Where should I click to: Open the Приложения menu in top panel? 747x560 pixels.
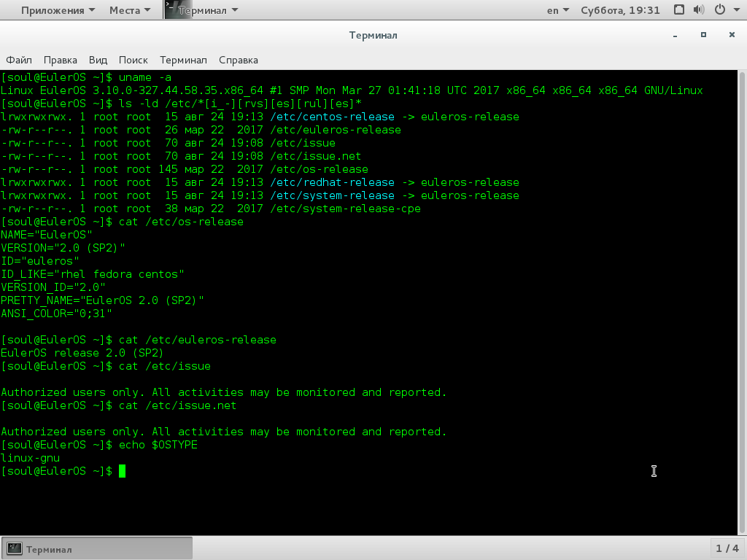coord(58,10)
